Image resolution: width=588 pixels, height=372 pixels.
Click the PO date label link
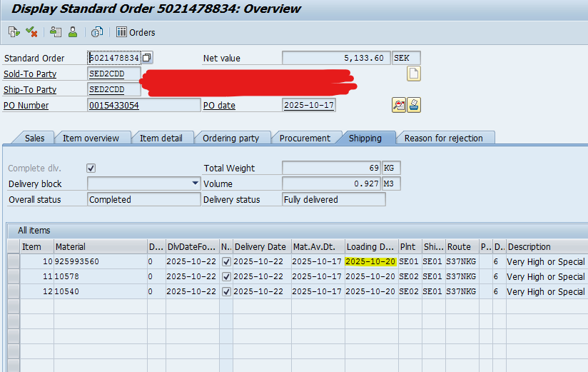219,106
